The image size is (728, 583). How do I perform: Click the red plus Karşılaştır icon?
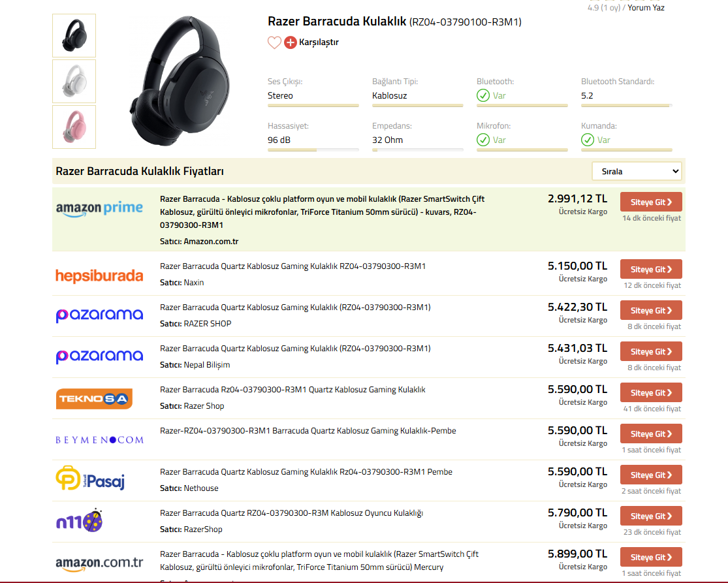click(x=291, y=42)
